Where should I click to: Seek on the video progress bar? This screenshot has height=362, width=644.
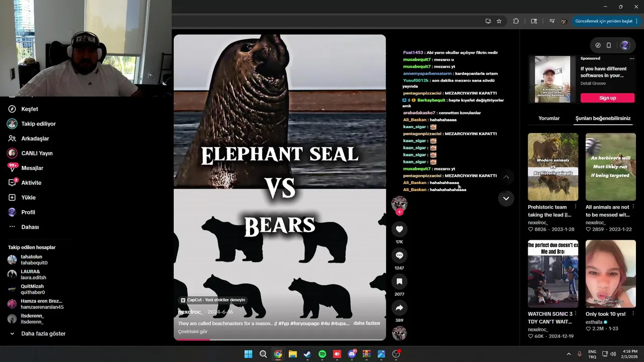pos(280,340)
